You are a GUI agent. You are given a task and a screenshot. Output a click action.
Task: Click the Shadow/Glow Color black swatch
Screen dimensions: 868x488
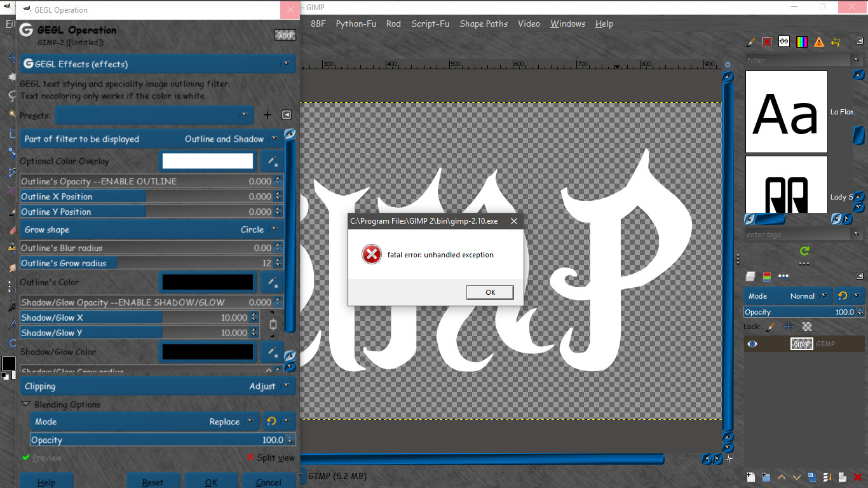[208, 352]
